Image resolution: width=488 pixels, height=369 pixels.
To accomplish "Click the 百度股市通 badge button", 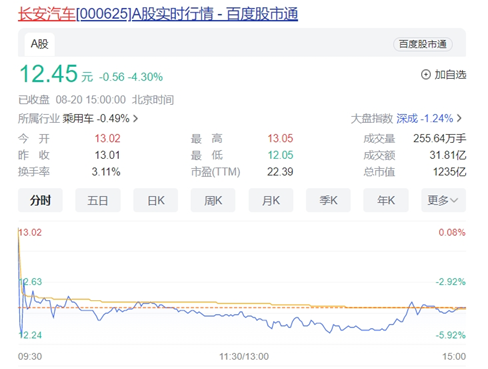I will pos(423,44).
